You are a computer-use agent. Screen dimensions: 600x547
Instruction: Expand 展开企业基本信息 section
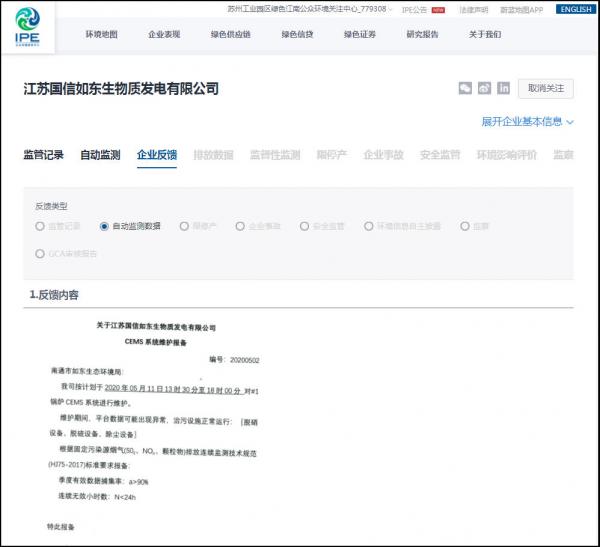(x=527, y=122)
